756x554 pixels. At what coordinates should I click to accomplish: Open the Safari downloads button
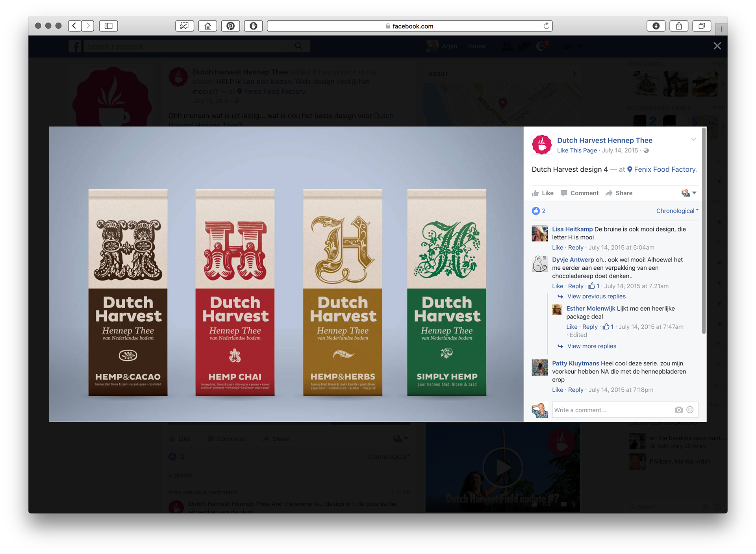click(x=656, y=26)
